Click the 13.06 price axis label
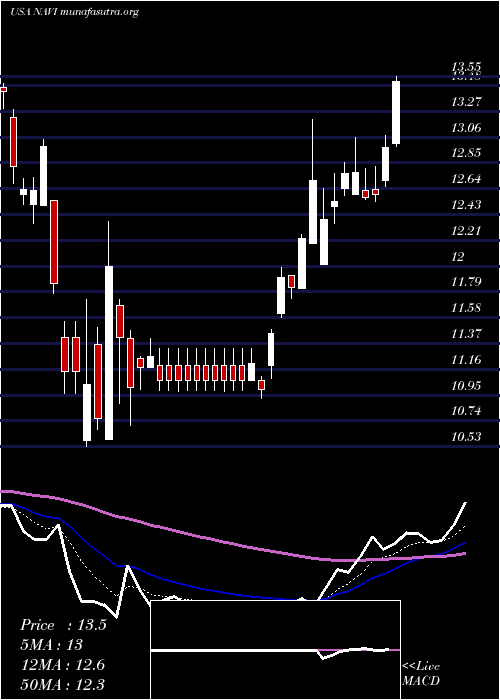This screenshot has height=700, width=500. 466,128
